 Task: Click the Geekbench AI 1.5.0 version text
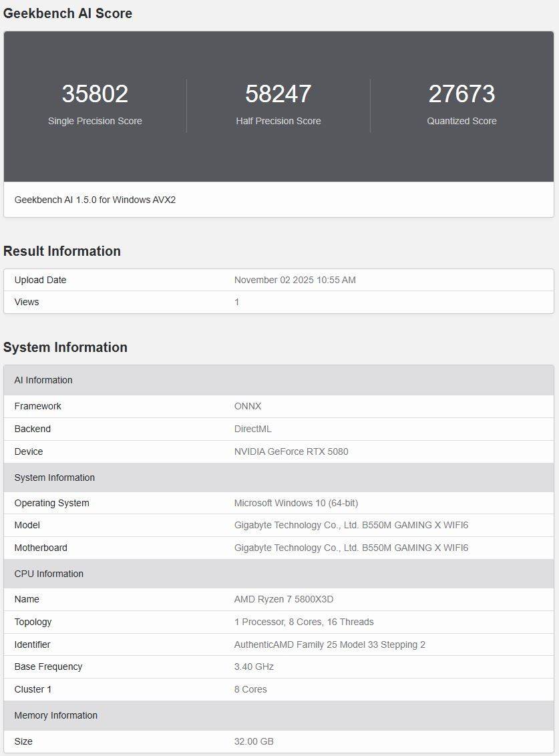(95, 200)
